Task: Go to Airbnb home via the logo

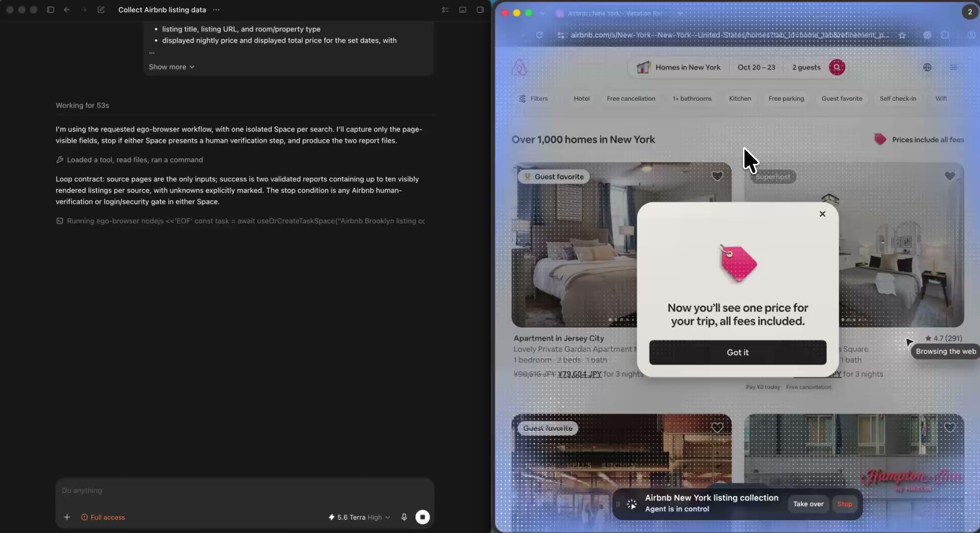Action: tap(519, 68)
